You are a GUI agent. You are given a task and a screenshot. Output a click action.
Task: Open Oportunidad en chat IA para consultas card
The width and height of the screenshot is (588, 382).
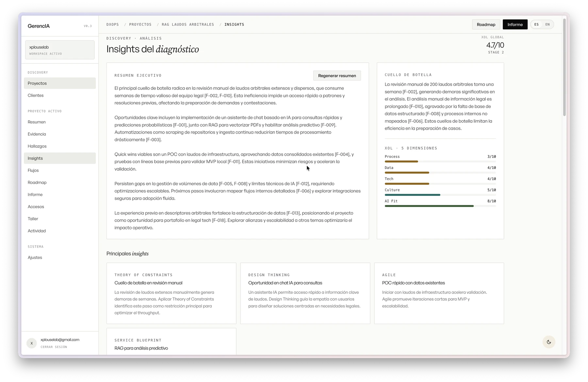pyautogui.click(x=305, y=293)
